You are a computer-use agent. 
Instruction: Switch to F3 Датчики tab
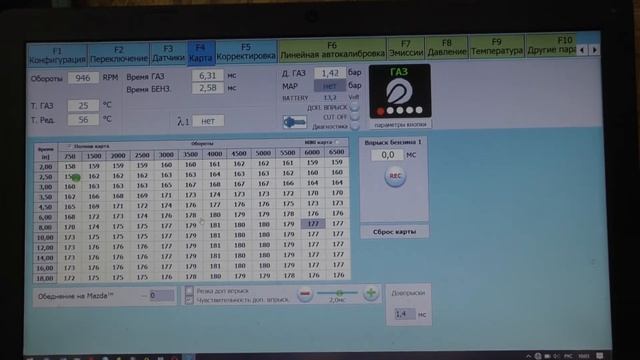pos(168,53)
